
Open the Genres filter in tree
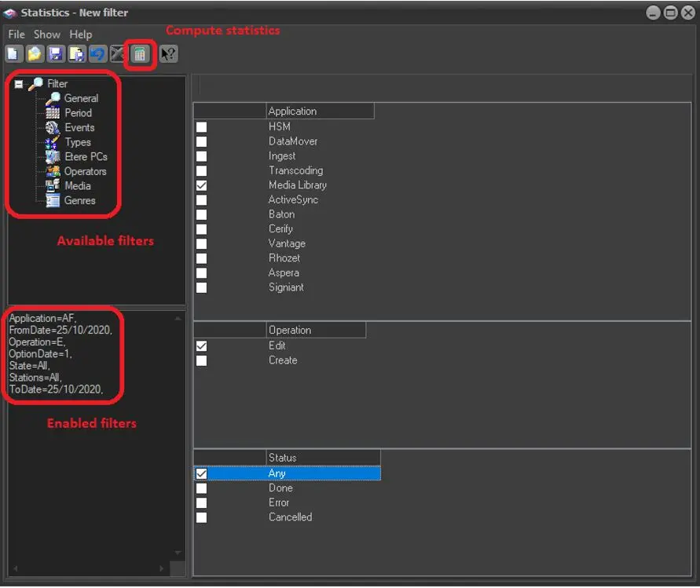coord(79,200)
